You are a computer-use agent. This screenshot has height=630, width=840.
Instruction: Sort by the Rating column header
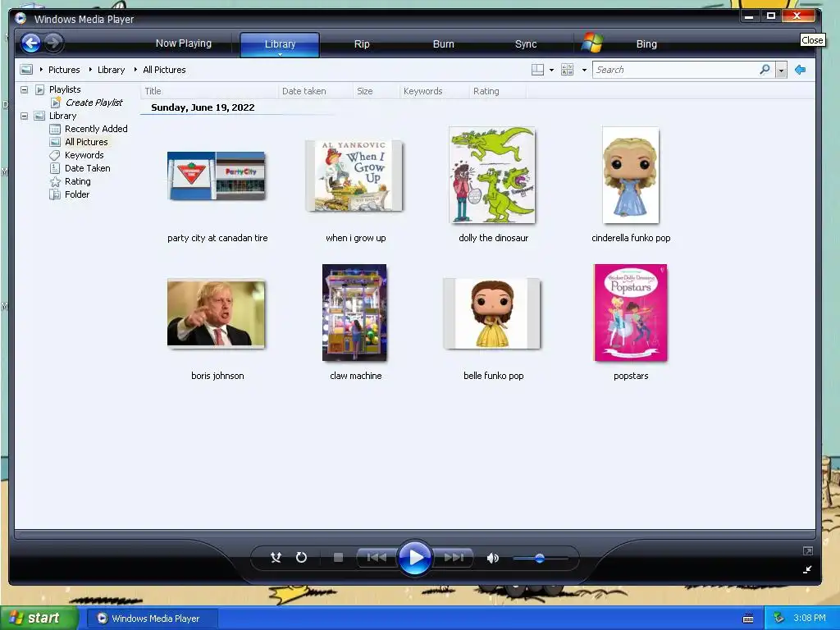click(498, 91)
